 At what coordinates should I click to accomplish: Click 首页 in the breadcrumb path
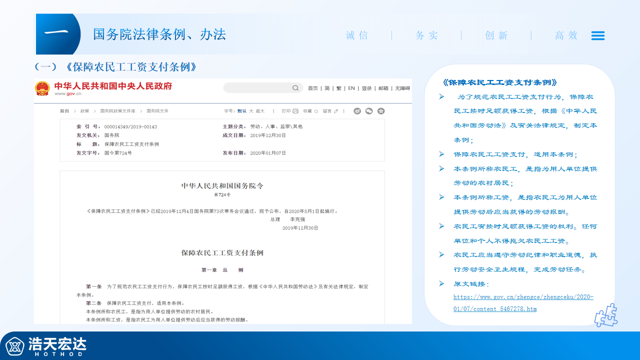click(64, 111)
